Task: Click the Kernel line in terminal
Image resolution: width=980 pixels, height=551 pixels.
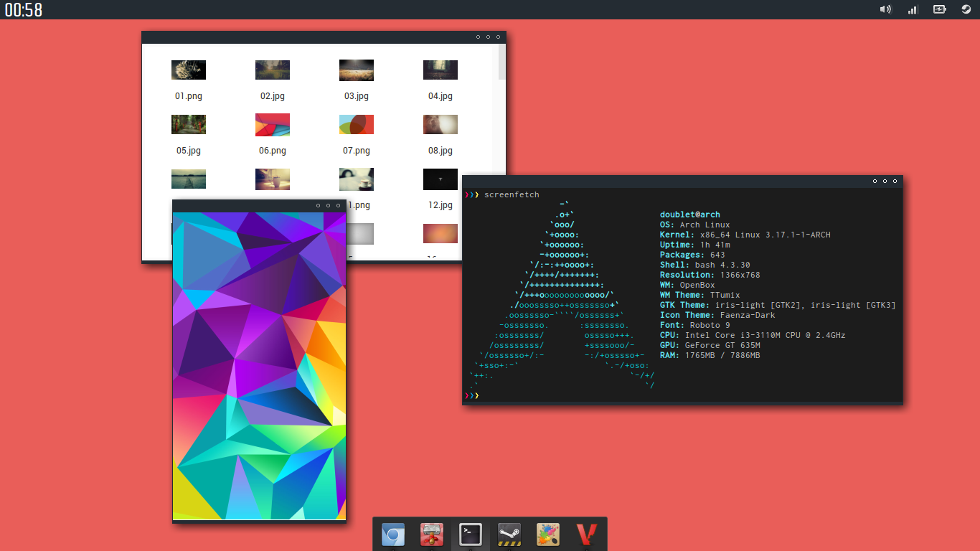Action: point(745,235)
